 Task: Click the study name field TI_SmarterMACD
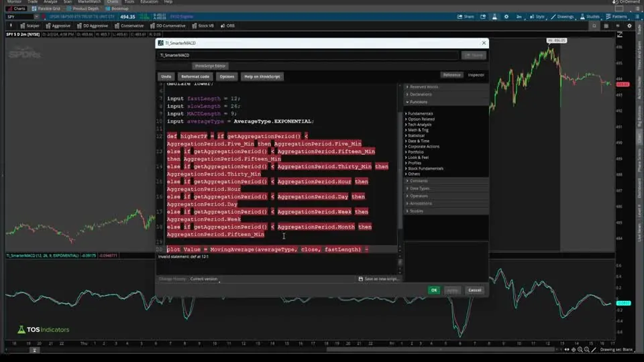(308, 55)
